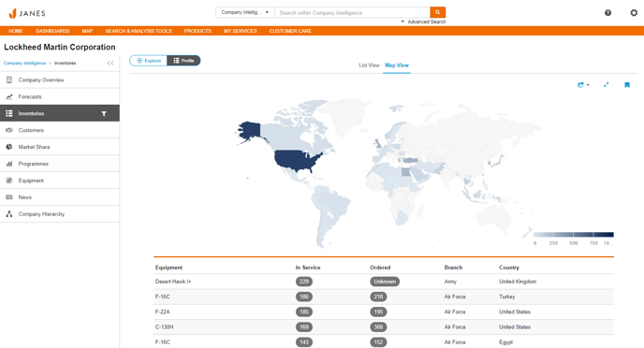644x348 pixels.
Task: Open SEARCH & ANALYSIS TOOLS menu
Action: [139, 31]
